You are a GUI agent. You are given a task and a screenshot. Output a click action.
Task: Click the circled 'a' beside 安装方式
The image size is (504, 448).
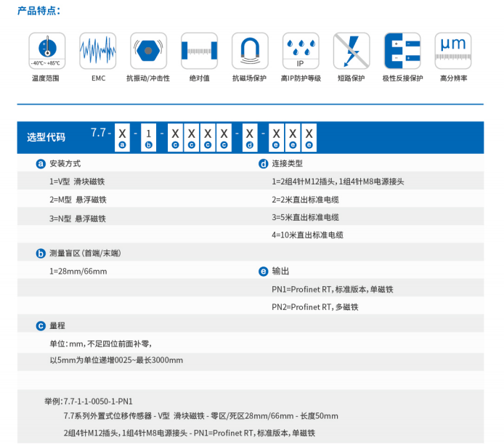coord(41,164)
